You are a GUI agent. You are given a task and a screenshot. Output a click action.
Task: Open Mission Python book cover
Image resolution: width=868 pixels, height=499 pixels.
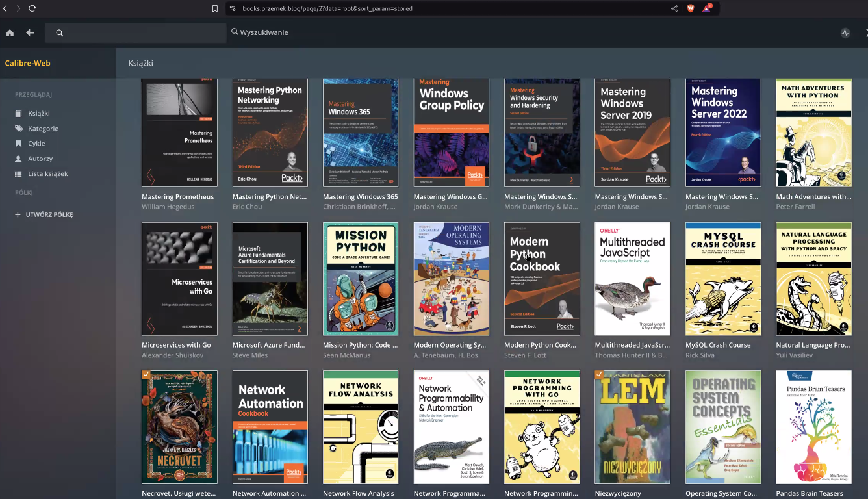361,279
